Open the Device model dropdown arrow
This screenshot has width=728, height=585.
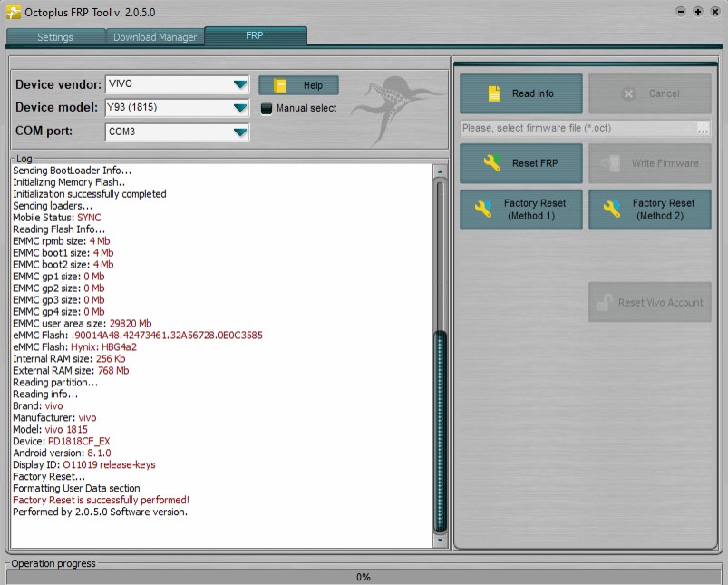[x=240, y=108]
